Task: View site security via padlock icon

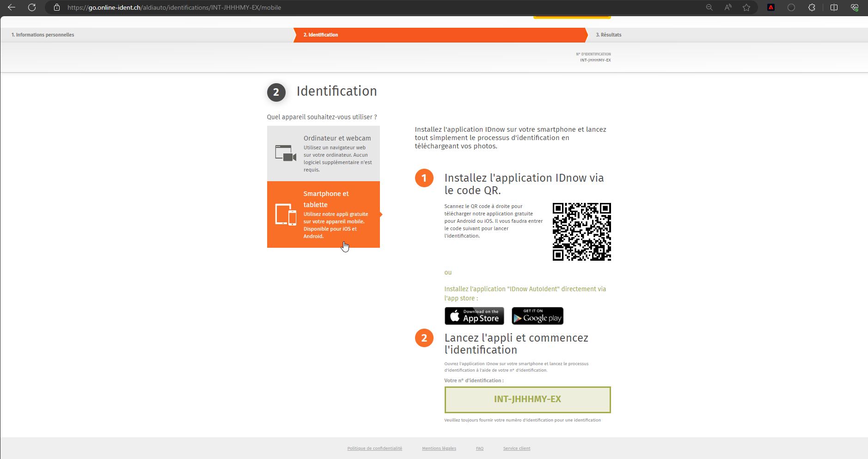Action: click(57, 7)
